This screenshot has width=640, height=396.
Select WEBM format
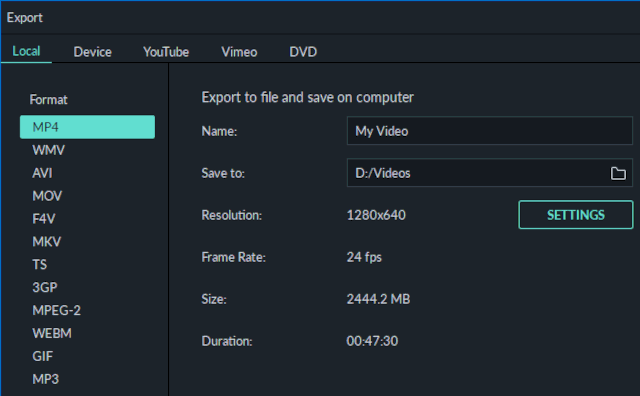52,333
